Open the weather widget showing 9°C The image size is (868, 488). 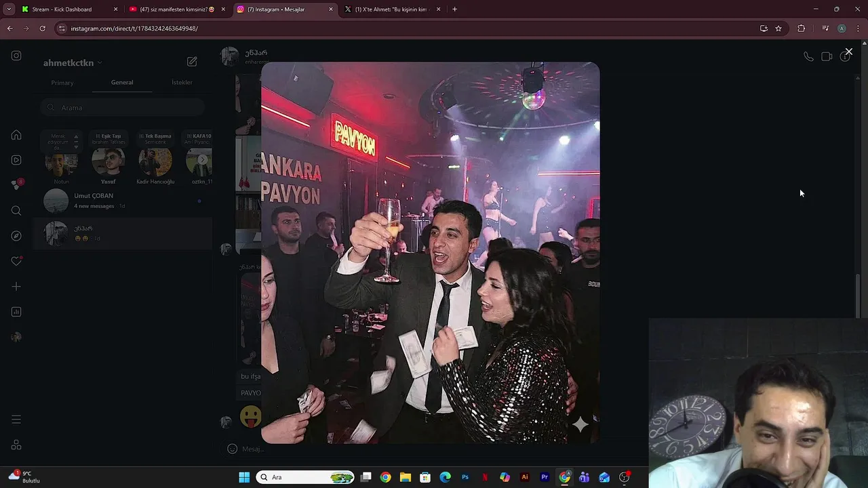[x=24, y=477]
